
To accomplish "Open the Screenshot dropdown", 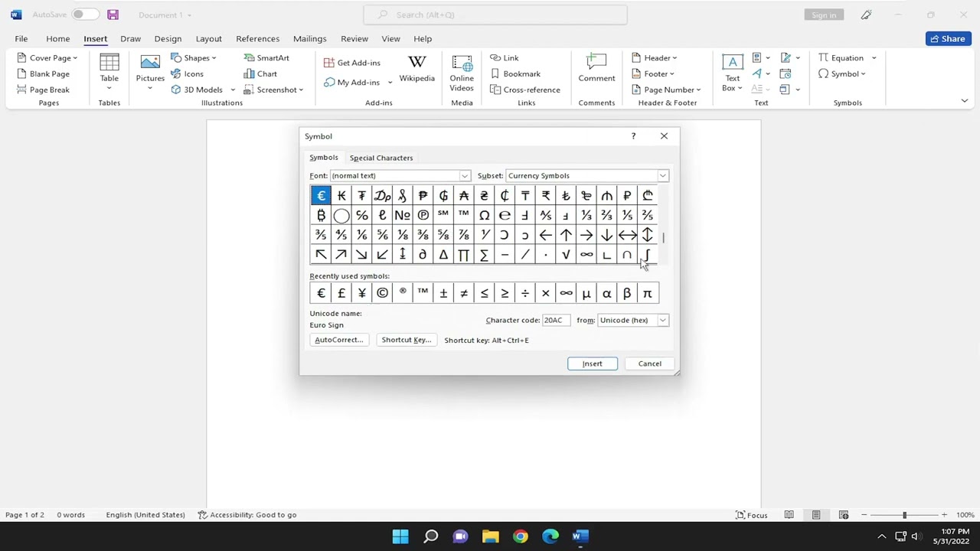I will pos(273,90).
